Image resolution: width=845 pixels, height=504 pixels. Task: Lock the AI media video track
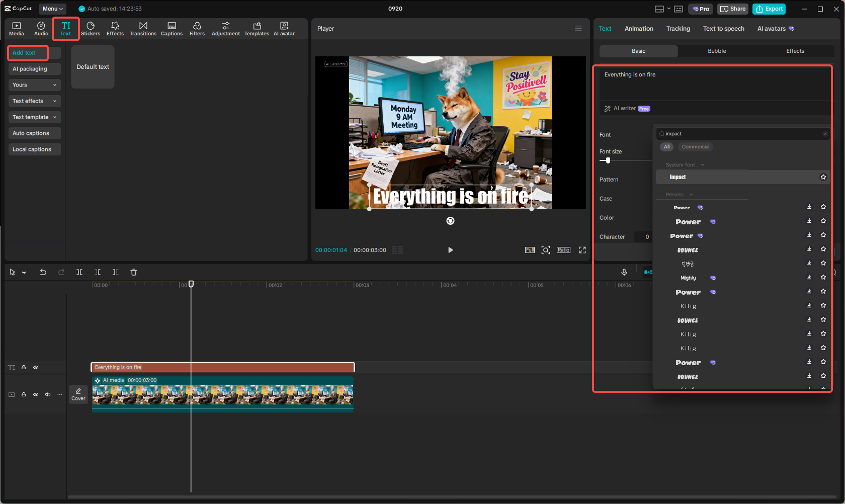point(24,394)
